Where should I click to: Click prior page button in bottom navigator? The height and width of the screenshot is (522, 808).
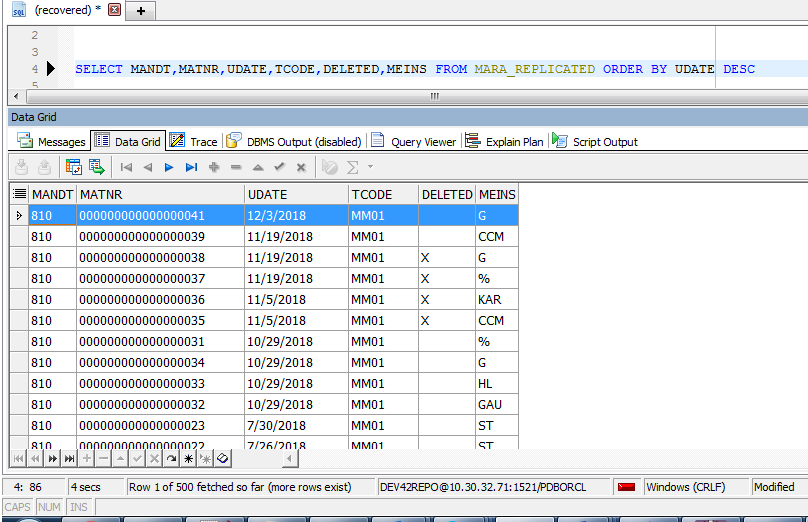(x=35, y=459)
